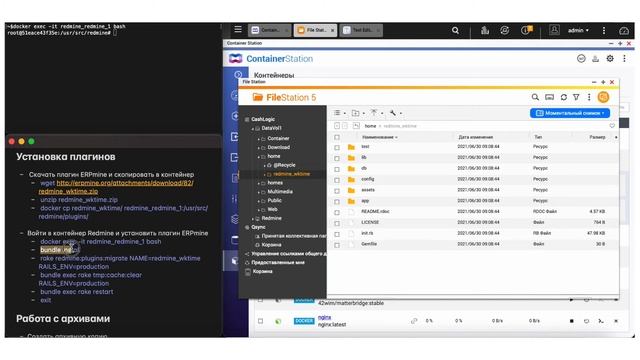Image resolution: width=640 pixels, height=360 pixels.
Task: Expand the Download folder tree node
Action: coord(258,148)
